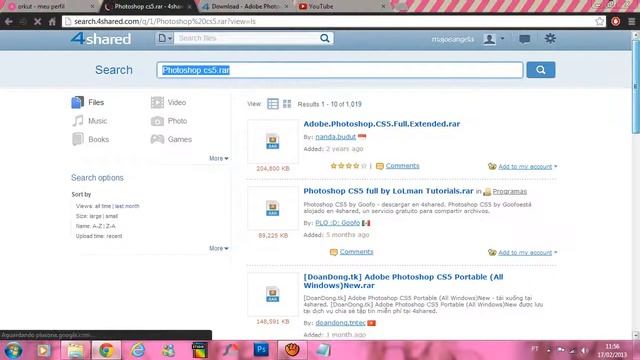Switch to the orkut - meu perfil tab
The image size is (640, 360).
pos(48,6)
